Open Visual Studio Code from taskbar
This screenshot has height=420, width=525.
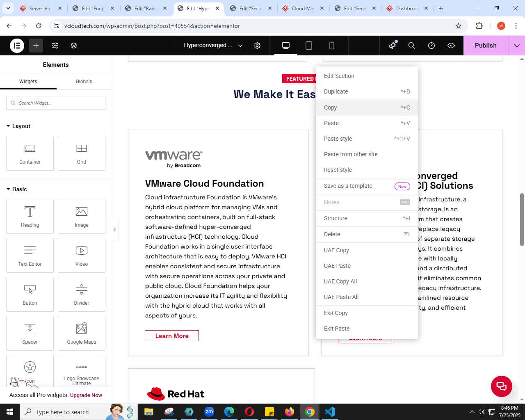coord(330,412)
